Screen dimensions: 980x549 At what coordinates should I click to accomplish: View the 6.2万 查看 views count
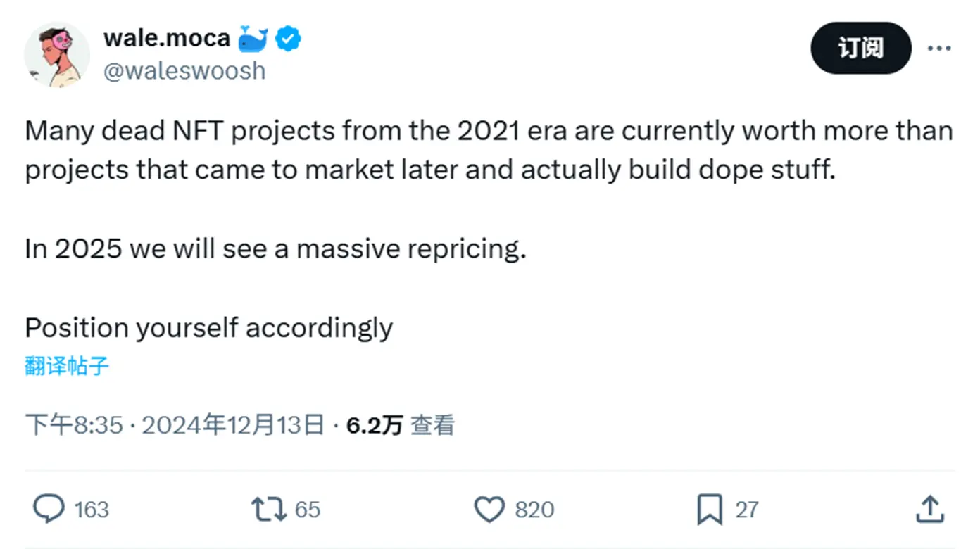401,426
